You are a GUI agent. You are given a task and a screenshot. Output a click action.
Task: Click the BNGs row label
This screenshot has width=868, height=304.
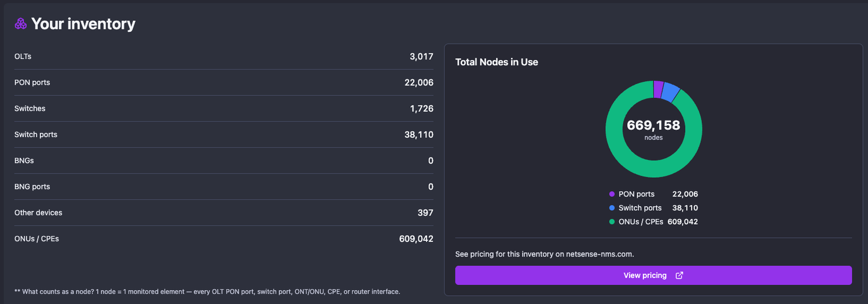pos(24,161)
